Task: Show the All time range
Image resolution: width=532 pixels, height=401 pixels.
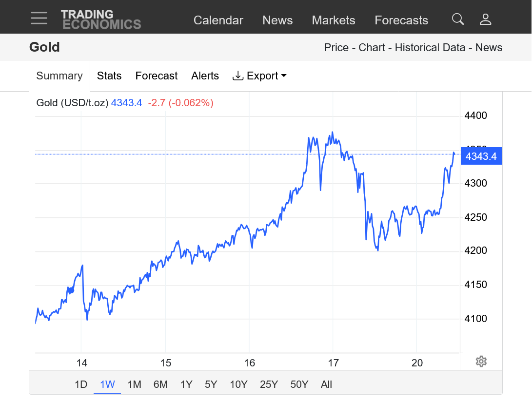Action: (x=326, y=384)
